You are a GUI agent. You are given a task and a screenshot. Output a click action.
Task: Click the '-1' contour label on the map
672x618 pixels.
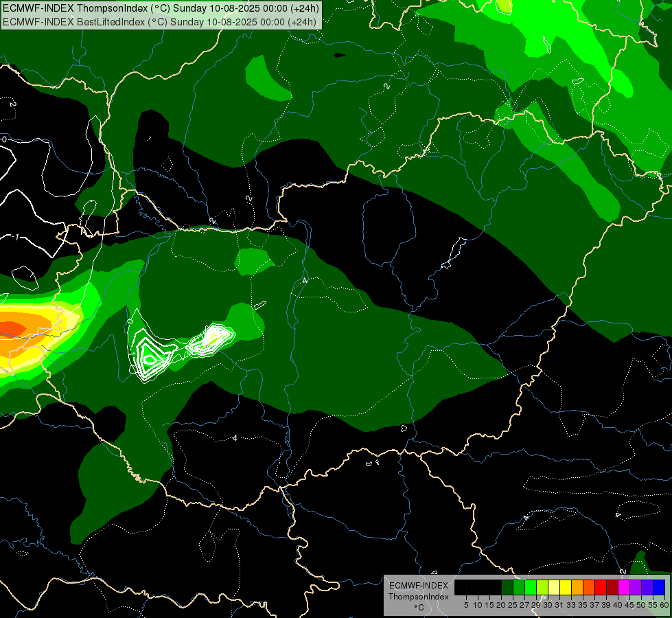[16, 237]
